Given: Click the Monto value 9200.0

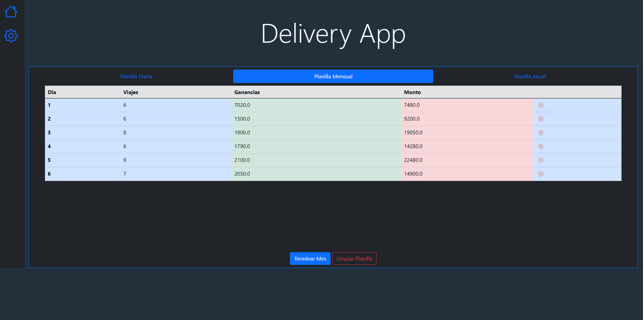Looking at the screenshot, I should [412, 119].
